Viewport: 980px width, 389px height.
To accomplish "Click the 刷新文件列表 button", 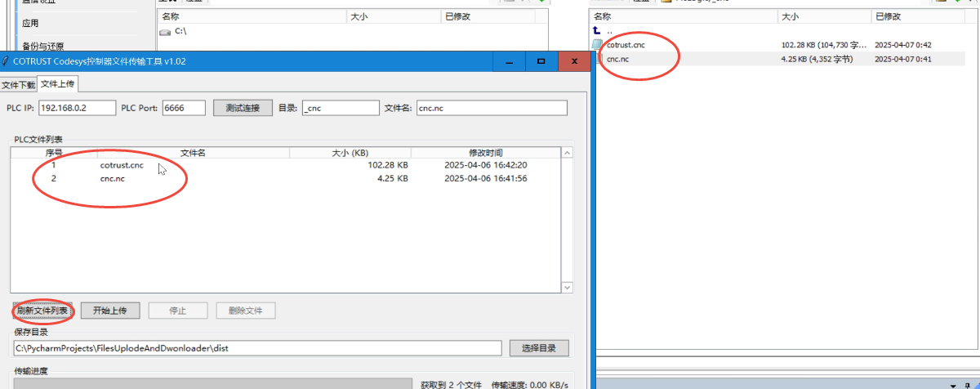I will (42, 311).
